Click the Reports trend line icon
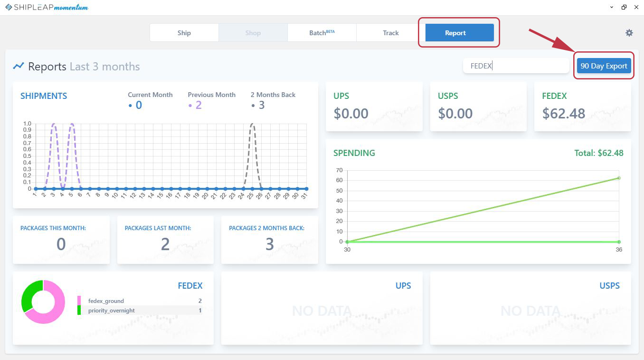 pyautogui.click(x=19, y=66)
